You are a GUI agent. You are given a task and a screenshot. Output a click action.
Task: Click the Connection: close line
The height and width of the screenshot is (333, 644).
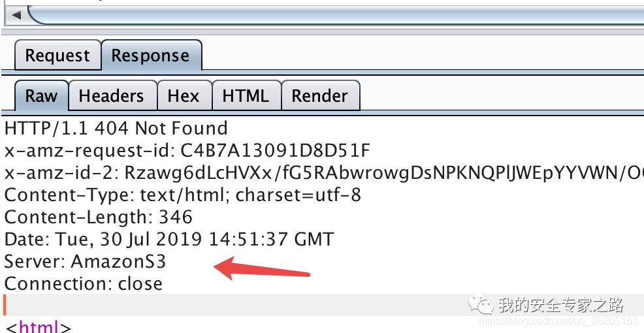click(84, 284)
